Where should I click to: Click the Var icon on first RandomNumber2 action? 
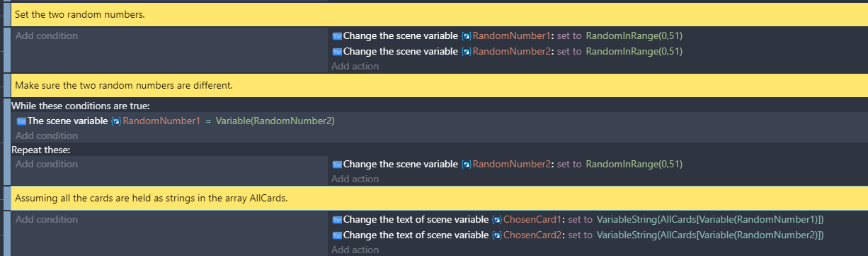(x=337, y=51)
